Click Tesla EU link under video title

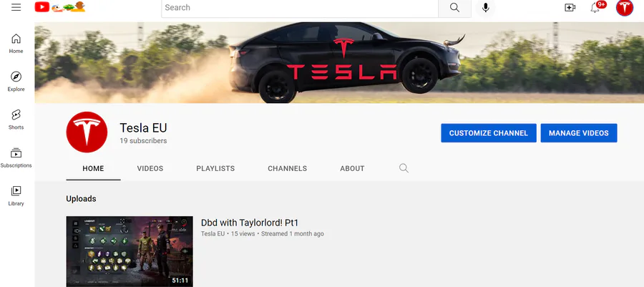(x=213, y=234)
